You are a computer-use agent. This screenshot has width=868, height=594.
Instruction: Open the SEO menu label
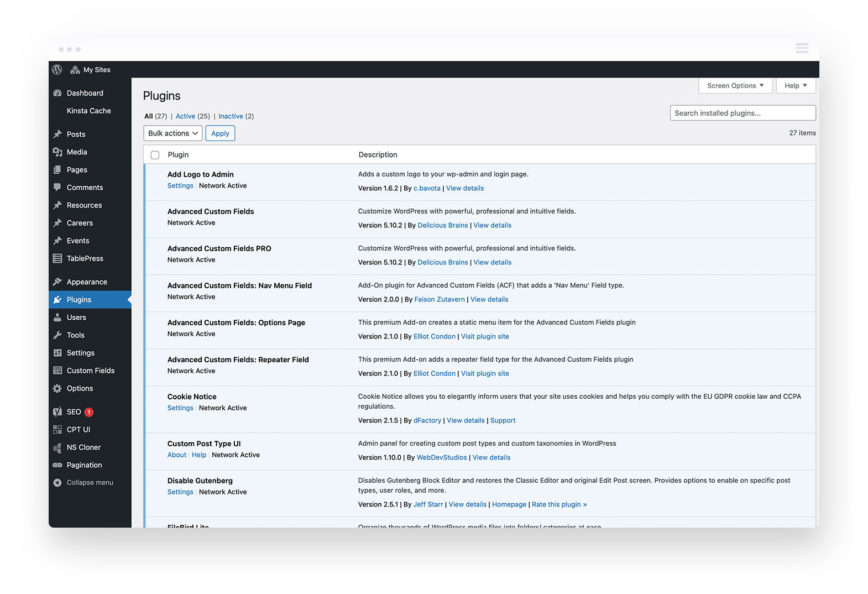[x=74, y=412]
